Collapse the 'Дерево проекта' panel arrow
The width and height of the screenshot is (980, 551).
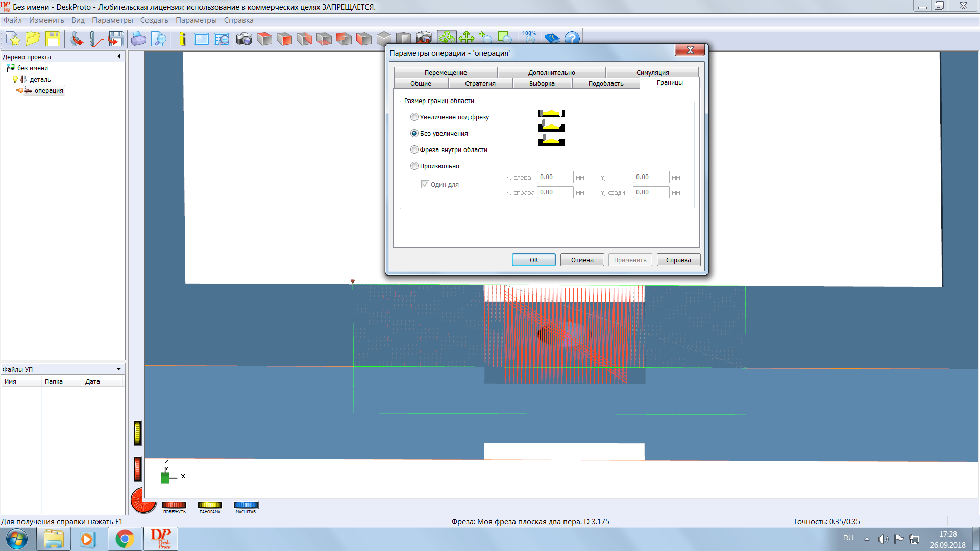tap(119, 57)
